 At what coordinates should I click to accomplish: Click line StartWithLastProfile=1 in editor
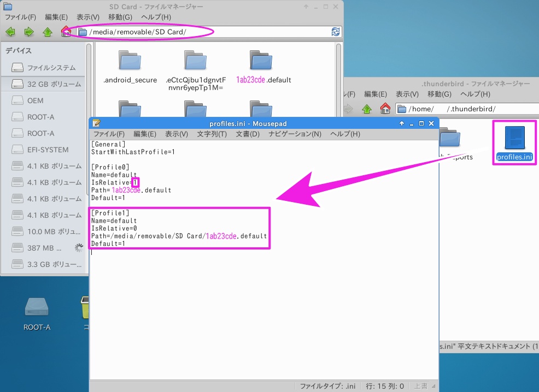pos(133,152)
